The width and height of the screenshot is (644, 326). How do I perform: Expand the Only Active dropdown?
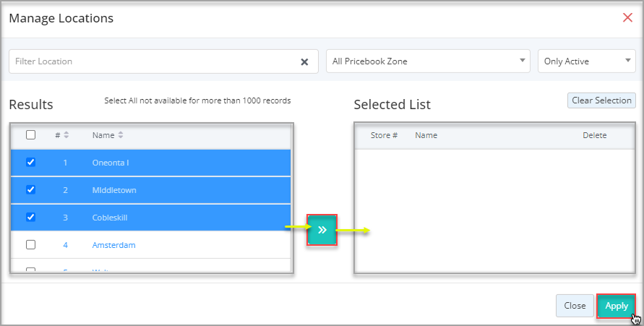[586, 61]
